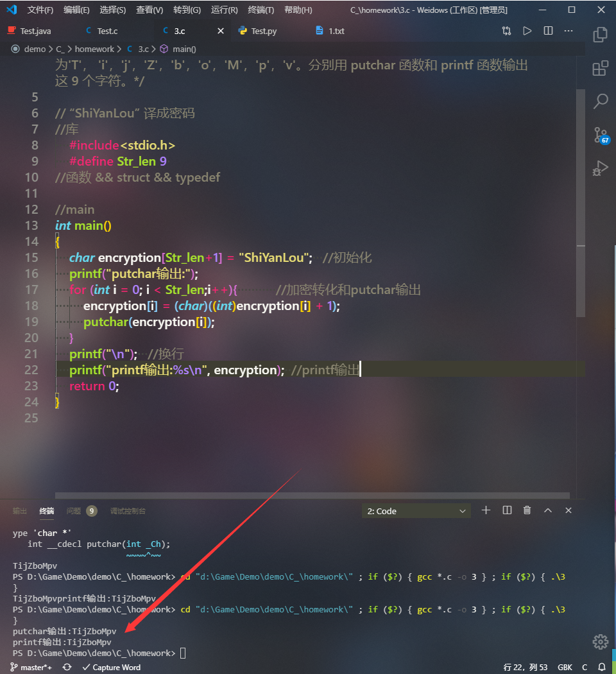Split the editor to the right

(x=548, y=31)
